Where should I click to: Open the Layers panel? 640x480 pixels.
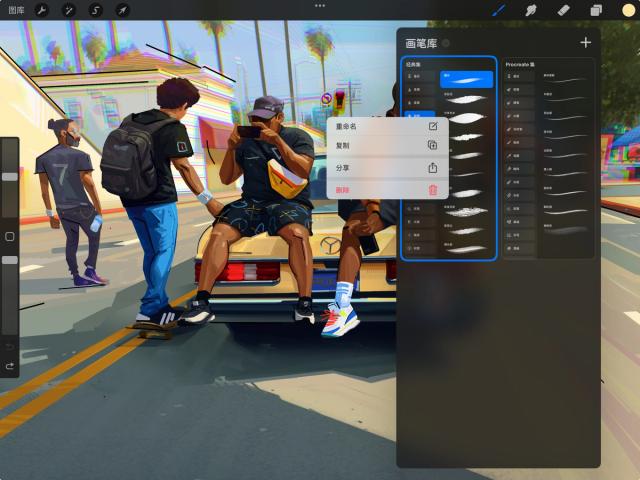click(596, 10)
